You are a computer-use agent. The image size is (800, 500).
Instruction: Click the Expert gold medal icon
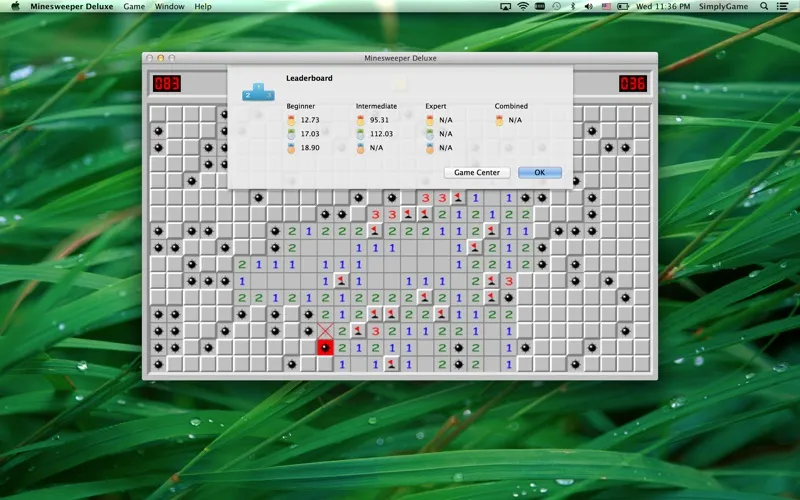point(430,120)
